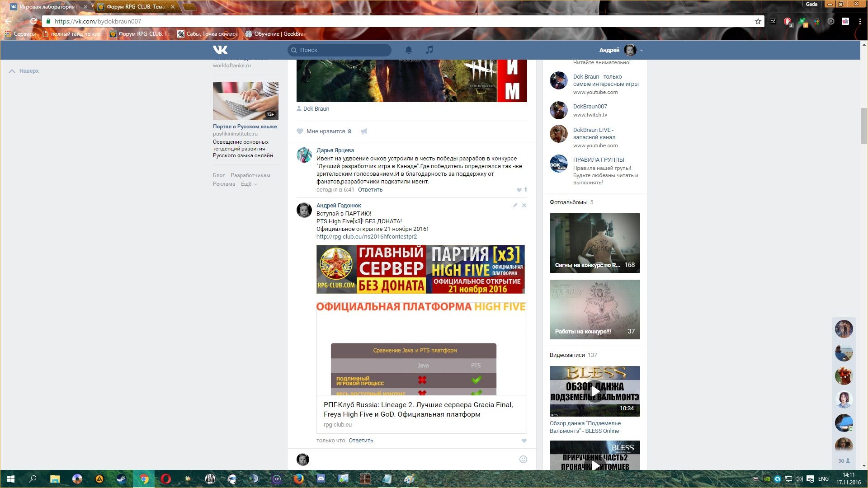This screenshot has width=868, height=488.
Task: Open the Обучение GeekBrains bookmark
Action: [x=275, y=34]
